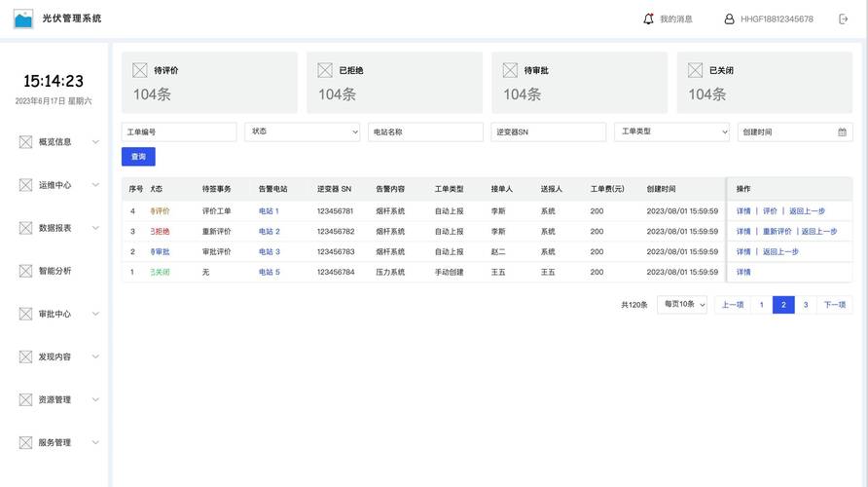
Task: Select 审批中心 menu label in sidebar
Action: (x=54, y=314)
